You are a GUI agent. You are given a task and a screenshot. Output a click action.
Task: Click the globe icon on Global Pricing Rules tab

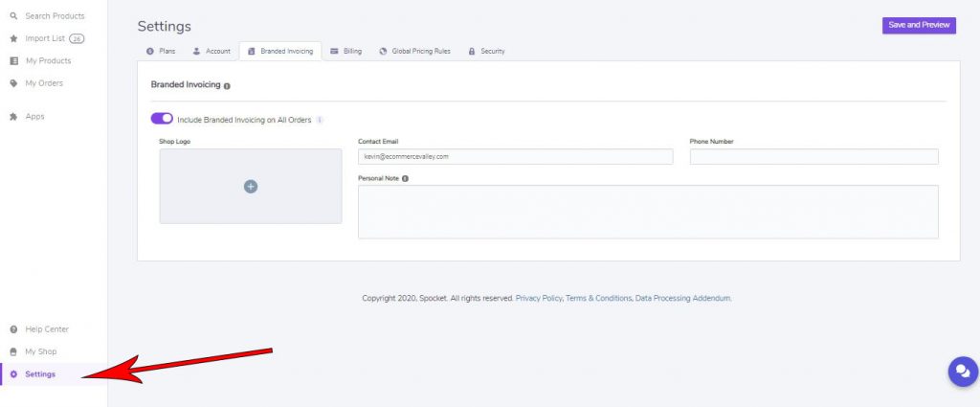[383, 52]
